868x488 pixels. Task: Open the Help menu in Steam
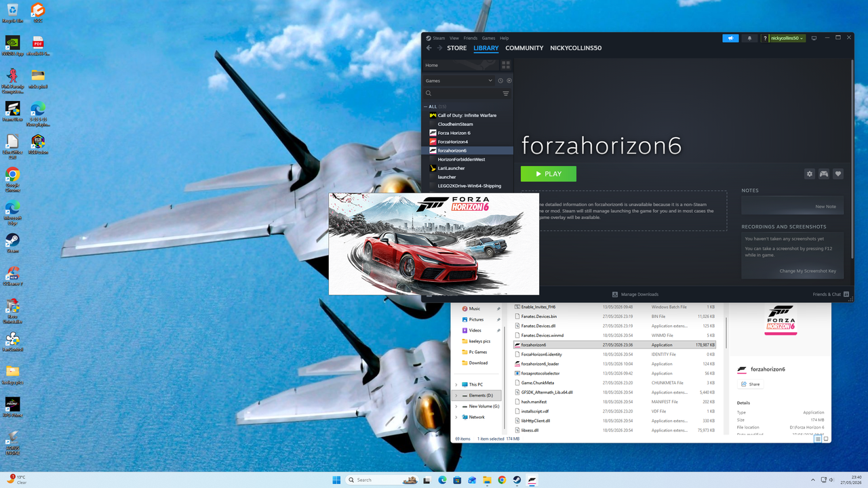505,38
